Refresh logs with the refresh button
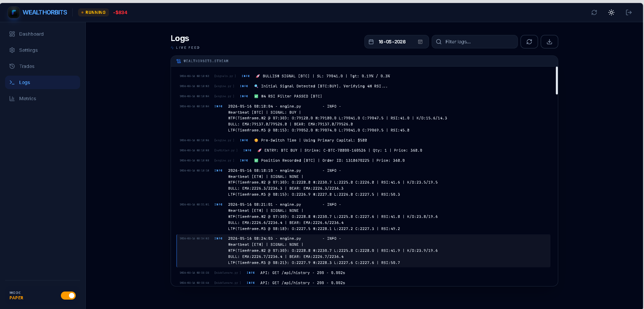This screenshot has width=644, height=309. pyautogui.click(x=529, y=42)
